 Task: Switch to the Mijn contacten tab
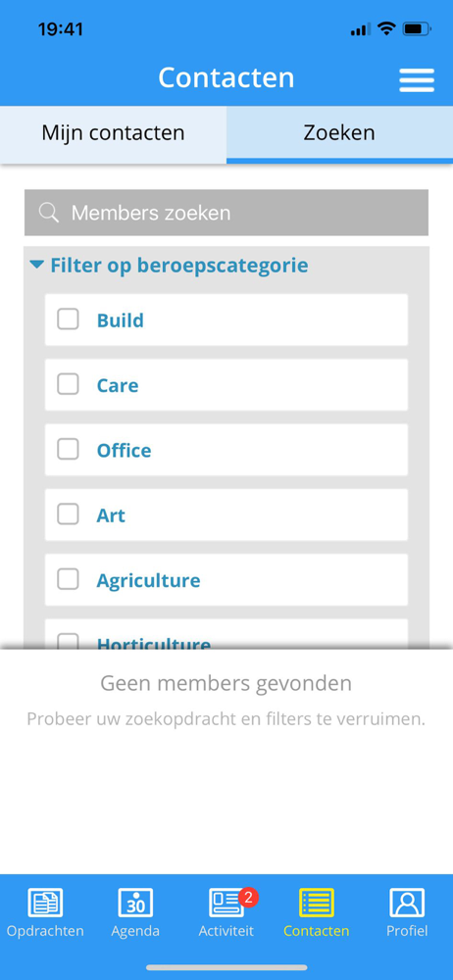click(114, 133)
